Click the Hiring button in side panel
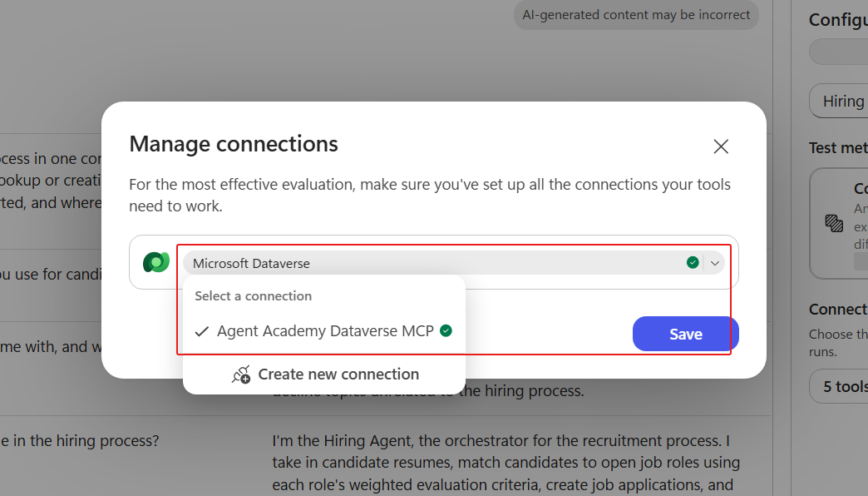868x496 pixels. [x=839, y=101]
